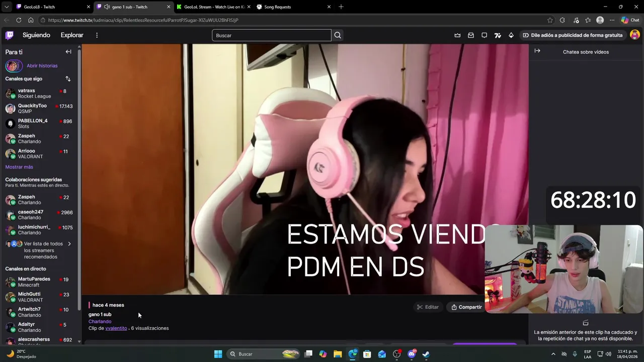Open the 7TV extension icon
This screenshot has width=644, height=362.
click(x=498, y=35)
